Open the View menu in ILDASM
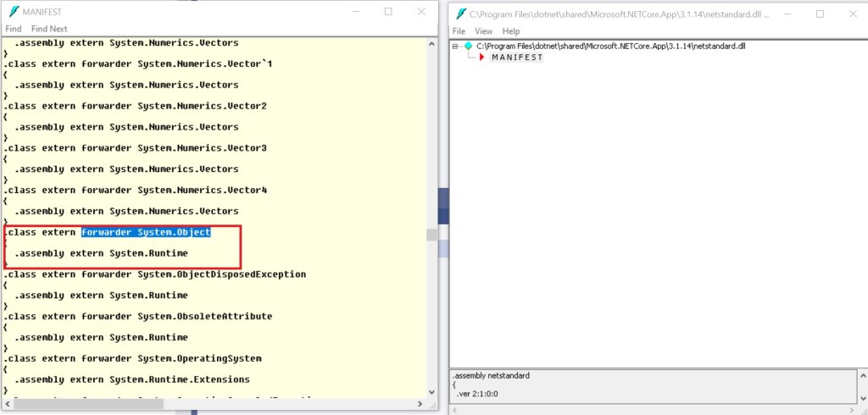The width and height of the screenshot is (868, 415). pyautogui.click(x=483, y=31)
